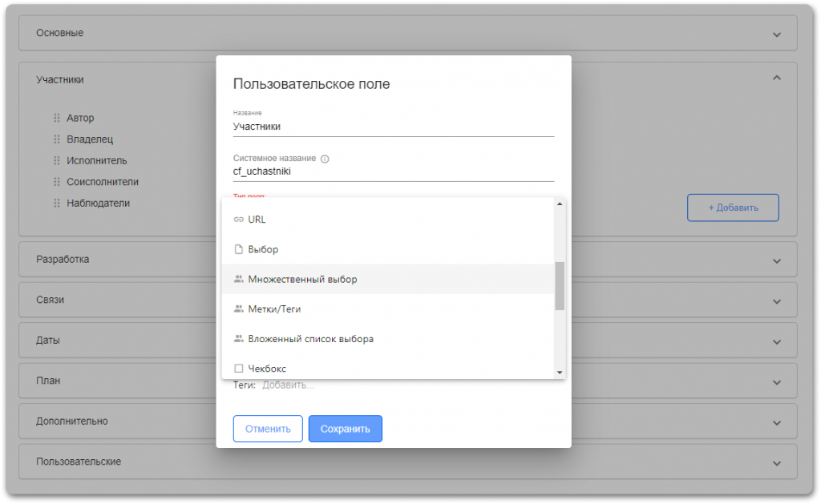Click the drag handle next to Соисполнители
Viewport: 821px width, 504px height.
click(57, 182)
